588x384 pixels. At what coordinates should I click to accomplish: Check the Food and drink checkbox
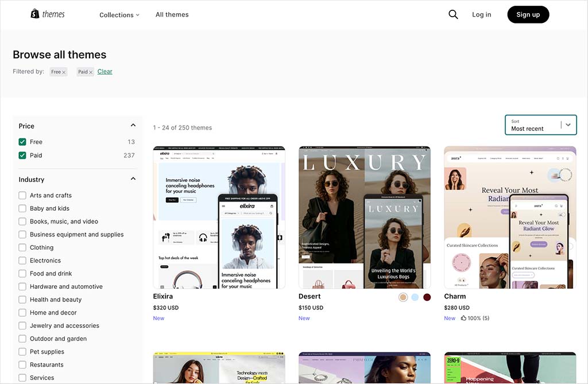click(22, 274)
